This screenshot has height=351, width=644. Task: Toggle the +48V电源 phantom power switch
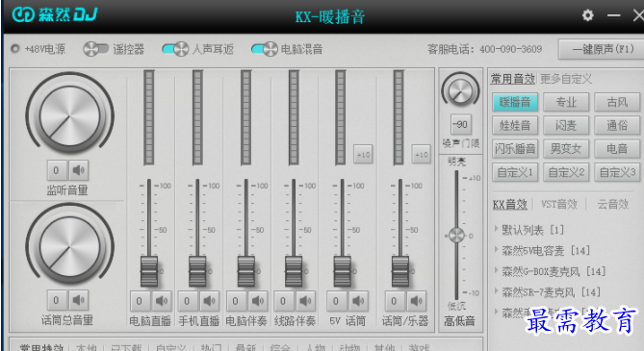(15, 49)
